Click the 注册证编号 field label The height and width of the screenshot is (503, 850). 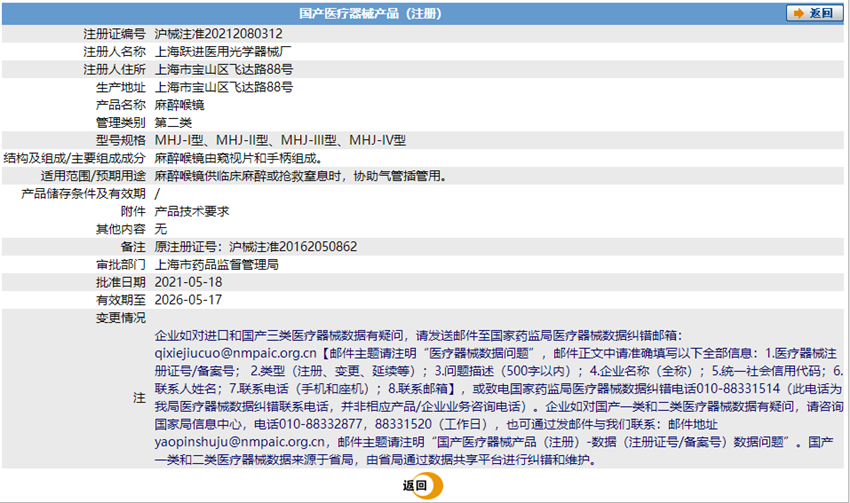[x=114, y=34]
